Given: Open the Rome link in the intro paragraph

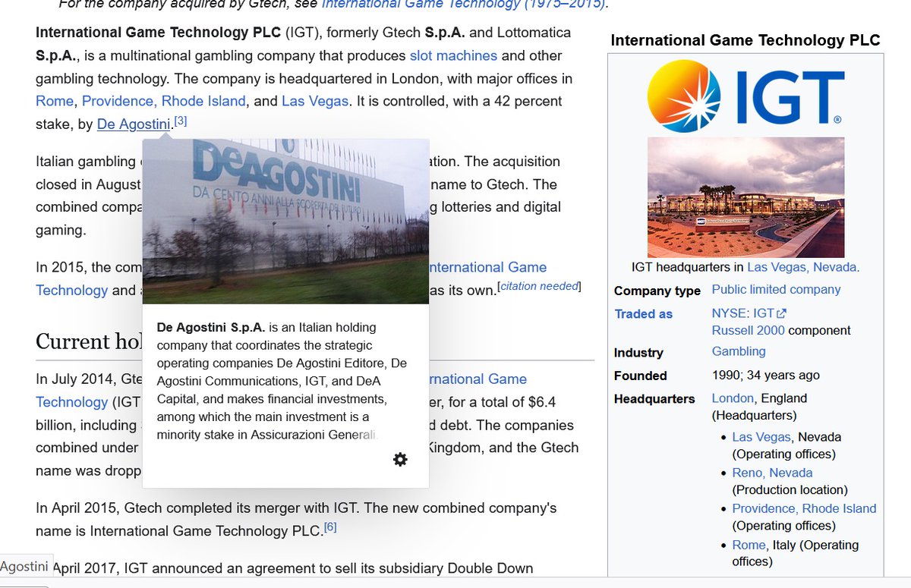Looking at the screenshot, I should click(55, 101).
